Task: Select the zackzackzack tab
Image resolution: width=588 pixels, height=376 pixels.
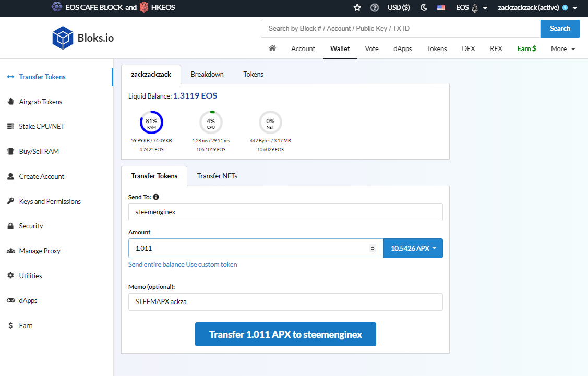Action: 151,74
